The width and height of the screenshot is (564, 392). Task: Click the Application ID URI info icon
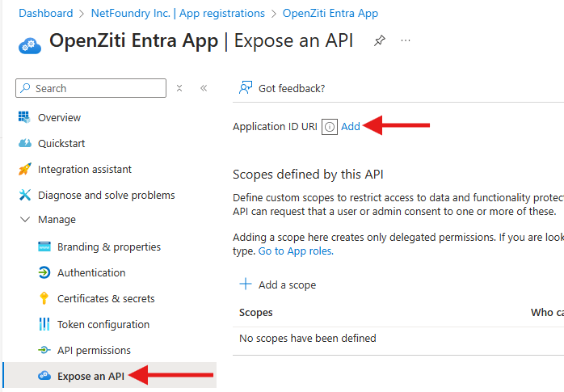coord(329,127)
